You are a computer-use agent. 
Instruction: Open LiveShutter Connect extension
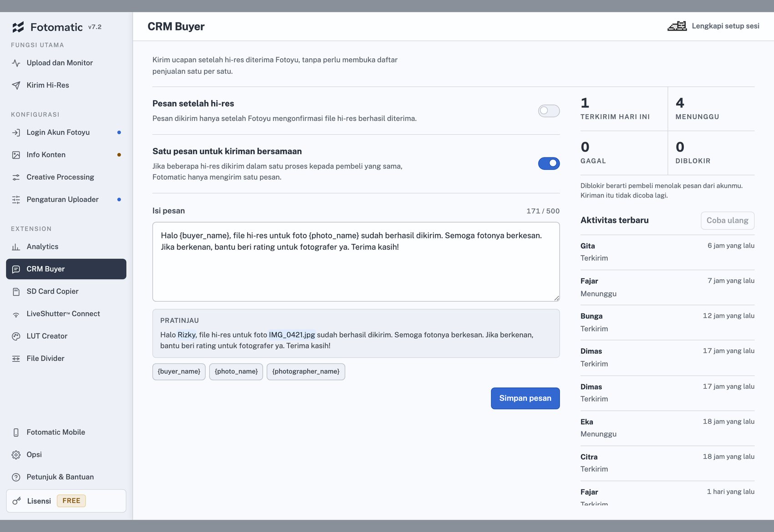tap(66, 314)
